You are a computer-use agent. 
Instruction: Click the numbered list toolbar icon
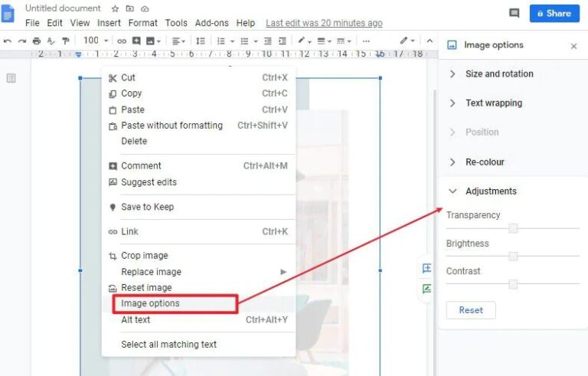point(220,41)
